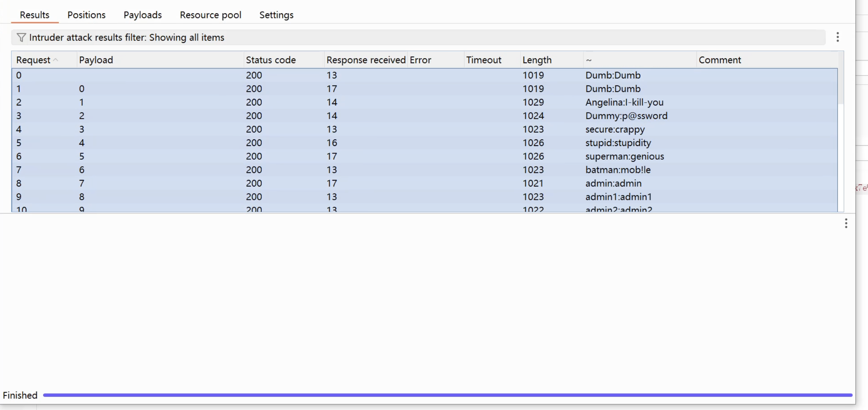Click the Finished attack progress bar
This screenshot has height=410, width=868.
[x=446, y=395]
